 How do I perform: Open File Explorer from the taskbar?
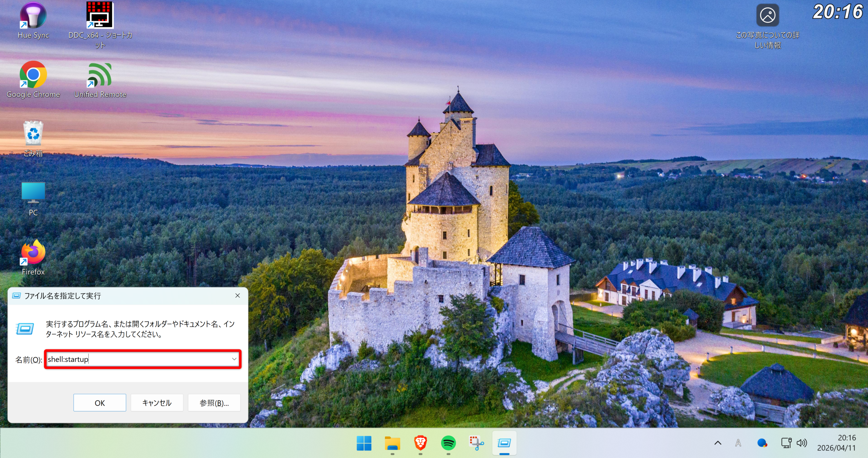tap(392, 443)
